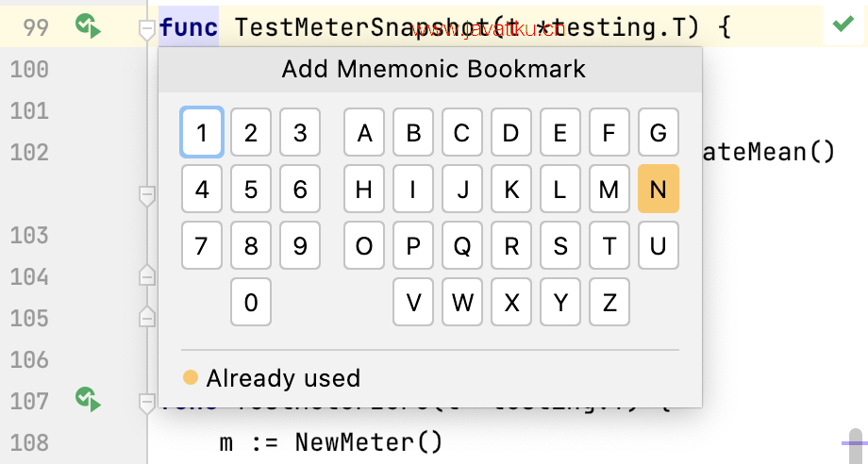This screenshot has width=868, height=464.
Task: Select the already used N mnemonic
Action: coord(659,189)
